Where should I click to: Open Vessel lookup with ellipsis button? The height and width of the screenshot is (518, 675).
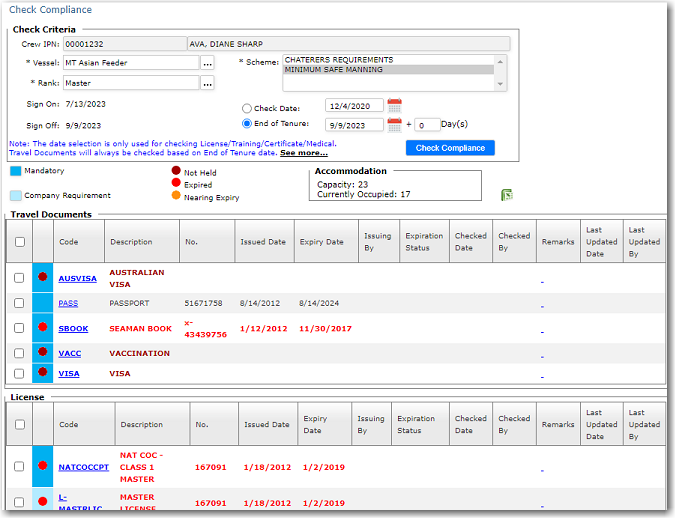207,62
